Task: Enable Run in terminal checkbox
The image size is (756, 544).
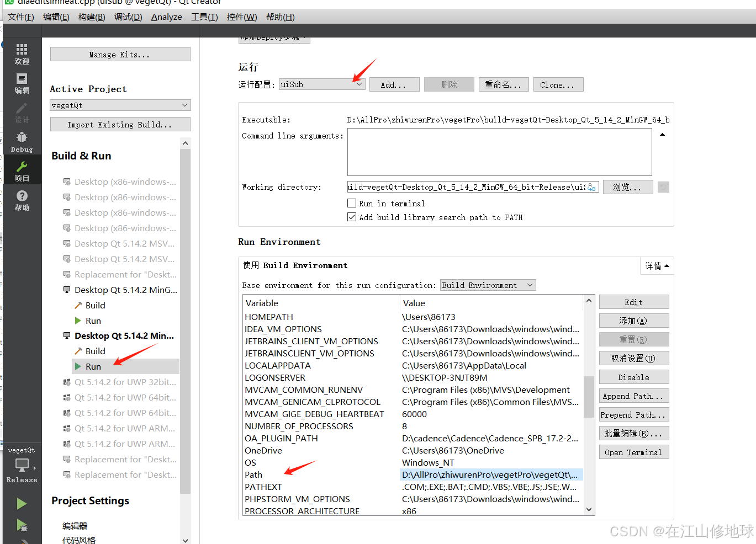Action: coord(352,203)
